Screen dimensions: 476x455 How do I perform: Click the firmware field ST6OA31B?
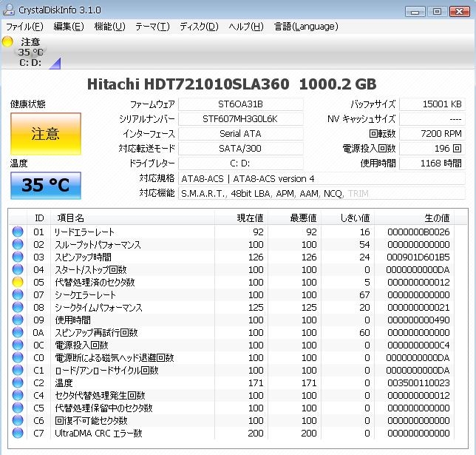[x=241, y=104]
